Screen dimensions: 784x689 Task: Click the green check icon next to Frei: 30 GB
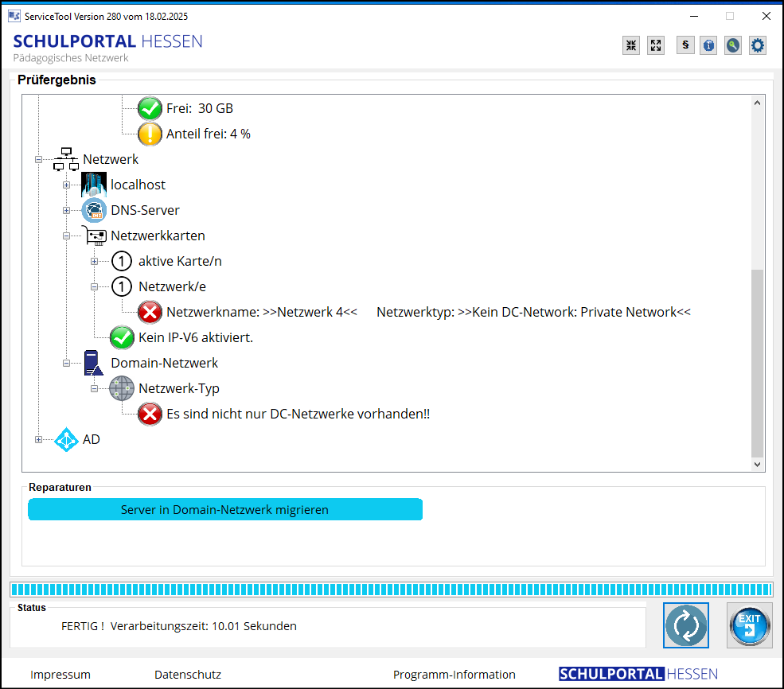pyautogui.click(x=150, y=108)
